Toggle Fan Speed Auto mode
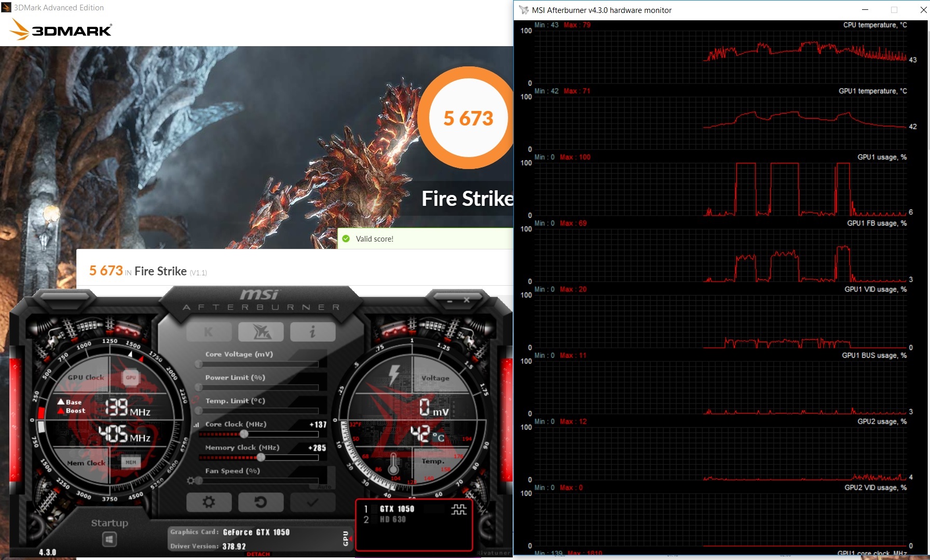Viewport: 930px width, 560px height. coord(324,487)
